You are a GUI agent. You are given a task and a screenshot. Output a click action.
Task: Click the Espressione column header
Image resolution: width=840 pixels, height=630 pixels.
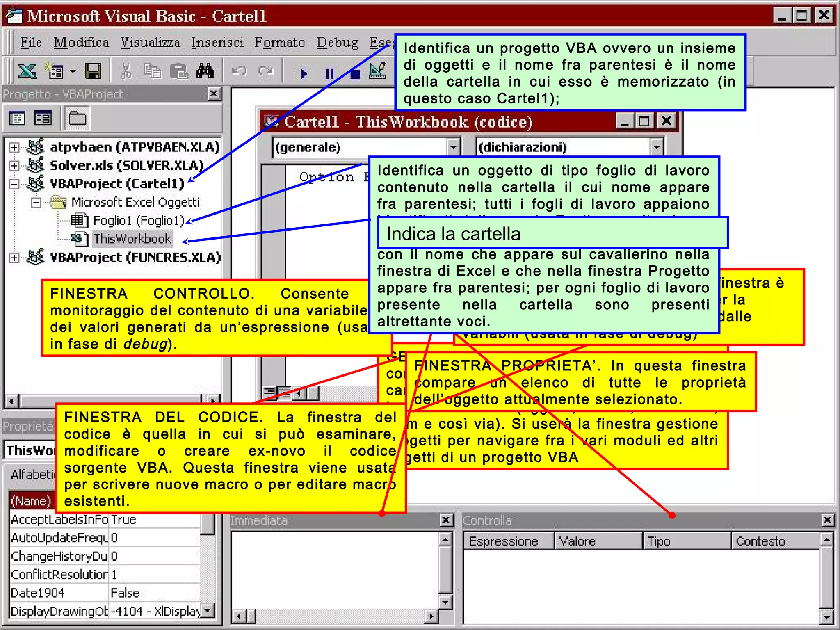[x=509, y=541]
